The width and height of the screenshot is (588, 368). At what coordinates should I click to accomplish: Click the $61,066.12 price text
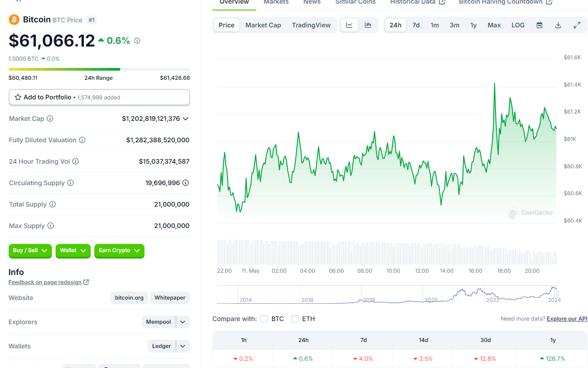52,41
